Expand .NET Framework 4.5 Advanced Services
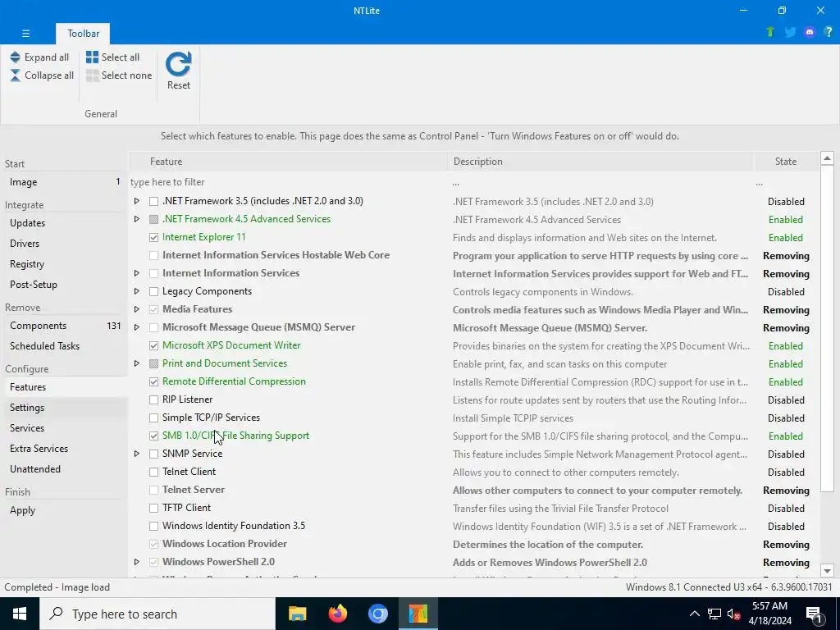Viewport: 840px width, 630px height. tap(137, 219)
